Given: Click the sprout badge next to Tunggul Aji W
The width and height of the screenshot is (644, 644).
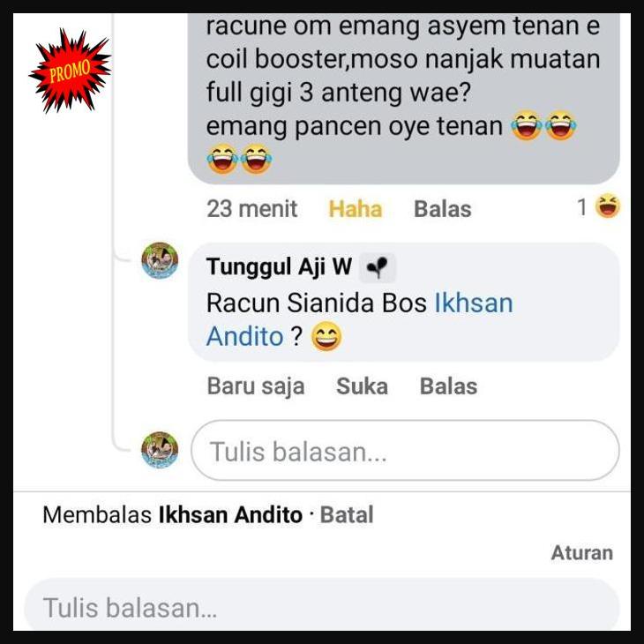Looking at the screenshot, I should point(377,268).
